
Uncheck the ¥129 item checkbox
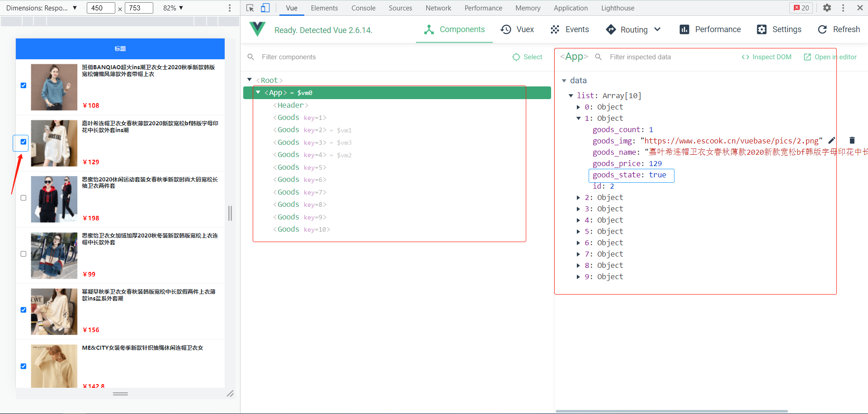pyautogui.click(x=24, y=142)
